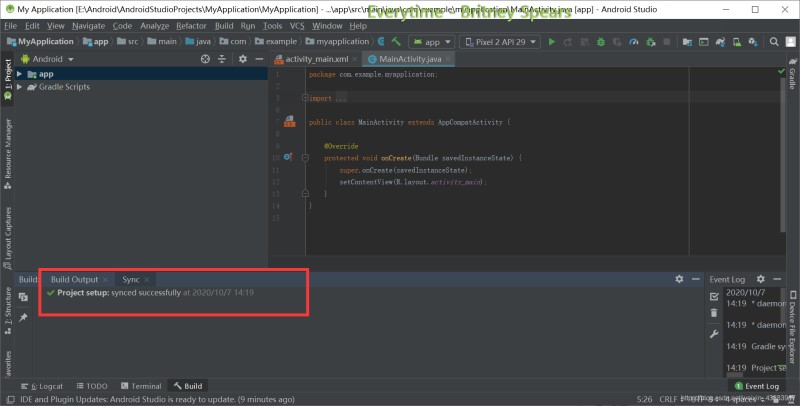Open Event Log wrench settings icon
Image resolution: width=800 pixels, height=406 pixels.
[713, 333]
